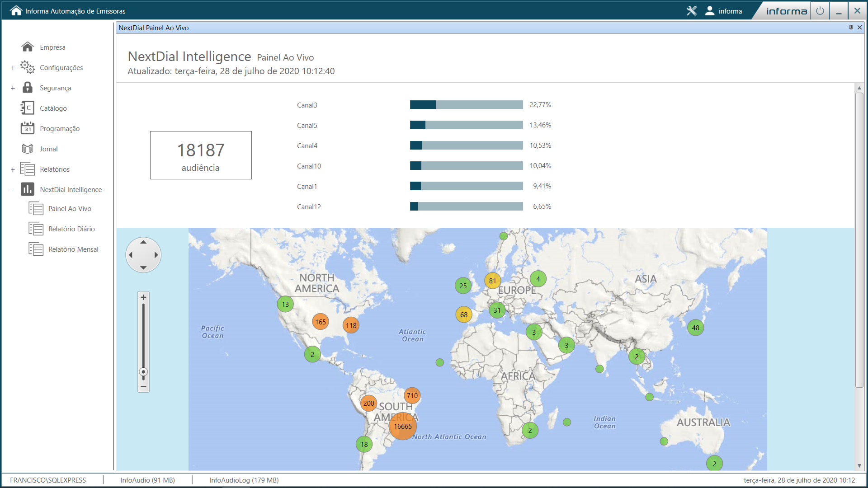The width and height of the screenshot is (868, 488).
Task: Pan the map right with arrow
Action: click(x=156, y=255)
